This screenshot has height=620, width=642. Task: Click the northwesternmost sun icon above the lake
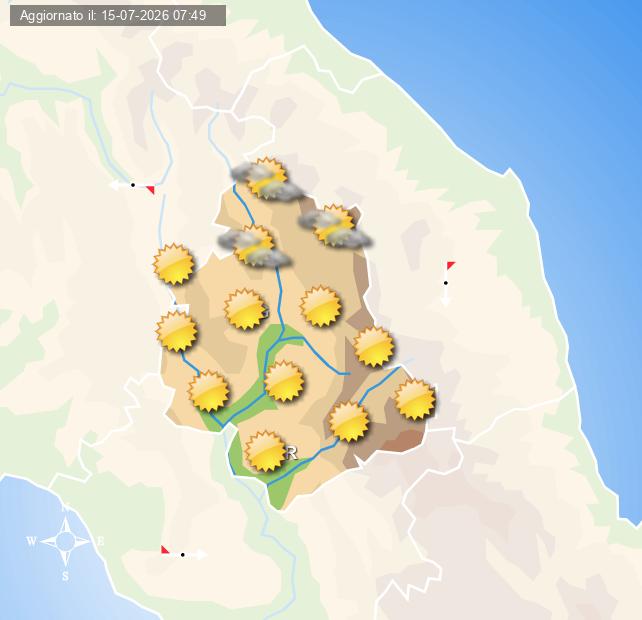173,264
